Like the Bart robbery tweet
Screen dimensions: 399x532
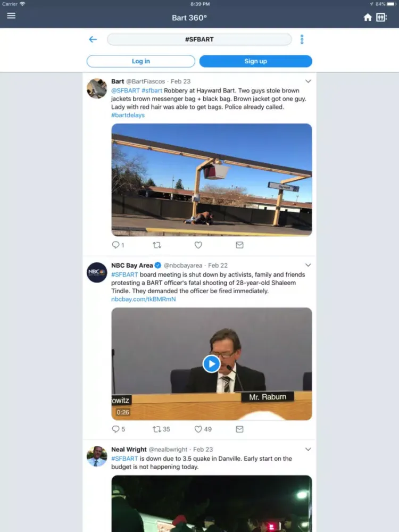198,245
